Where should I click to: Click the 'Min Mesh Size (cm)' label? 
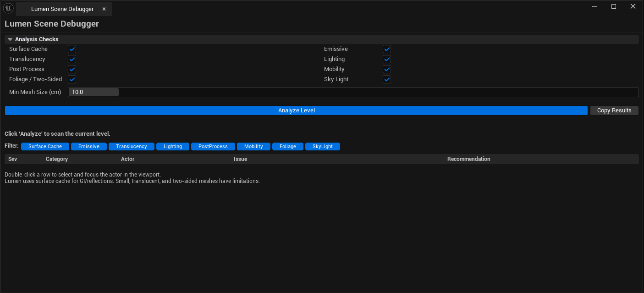click(x=35, y=92)
